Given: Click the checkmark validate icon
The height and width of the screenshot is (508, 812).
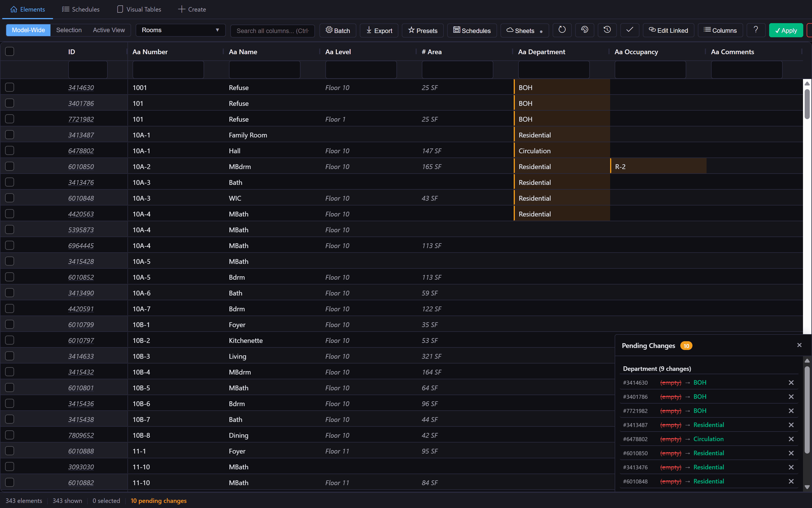Looking at the screenshot, I should 630,30.
